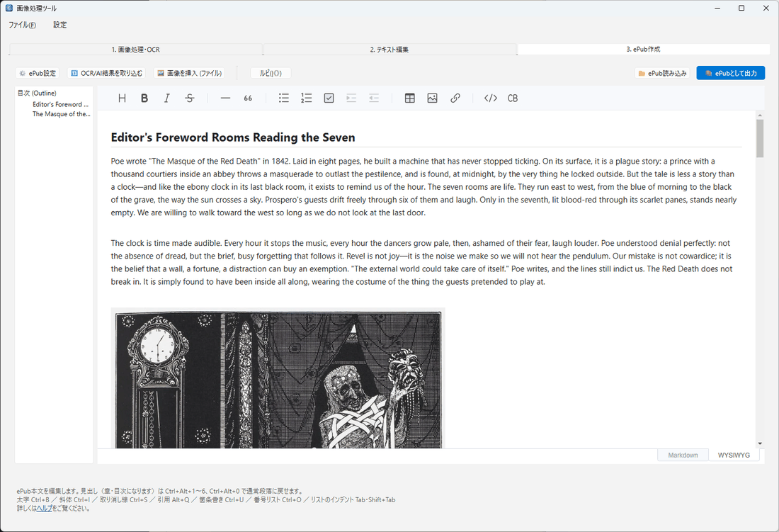
Task: Click the inline code icon
Action: pos(491,98)
